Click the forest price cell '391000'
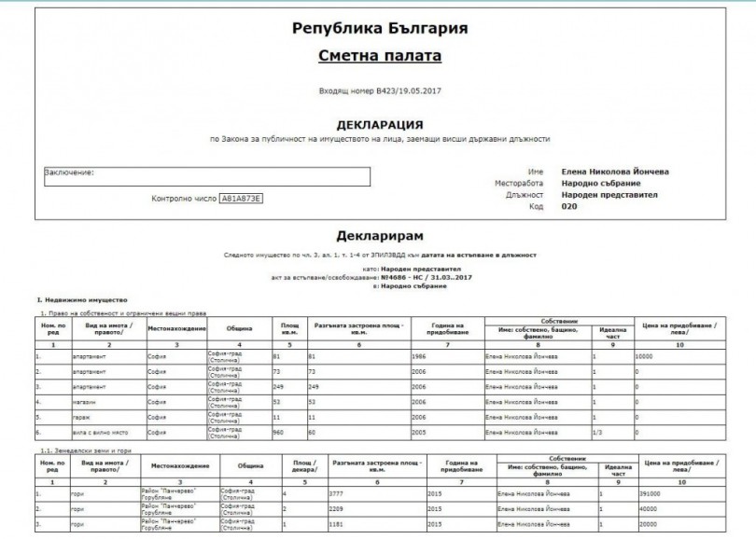Screen dimensions: 756x539 (x=682, y=493)
